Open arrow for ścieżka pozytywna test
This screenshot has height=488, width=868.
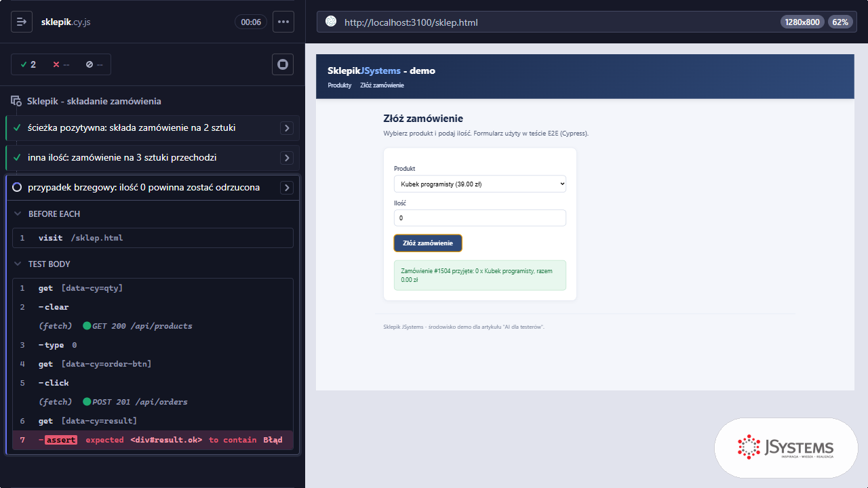tap(287, 128)
